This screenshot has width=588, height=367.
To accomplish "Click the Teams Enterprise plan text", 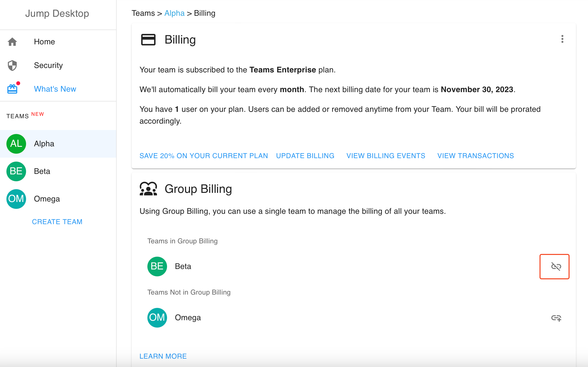I will tap(283, 70).
